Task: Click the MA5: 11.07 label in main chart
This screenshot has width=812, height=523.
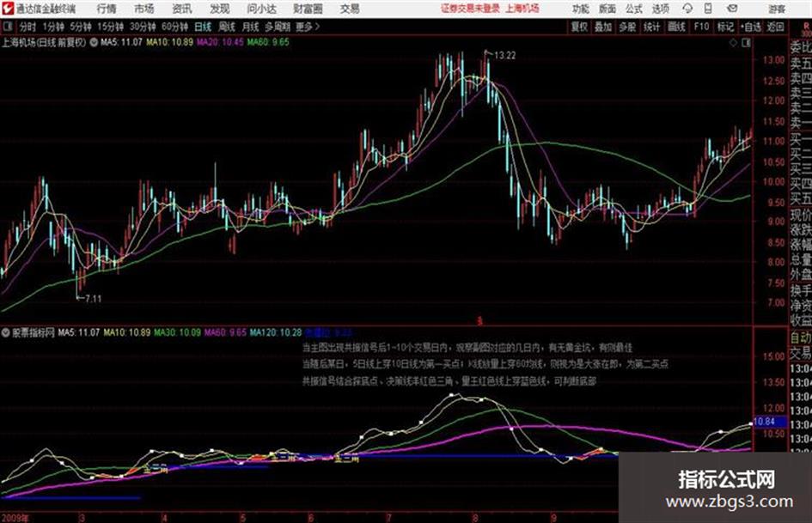Action: coord(121,42)
